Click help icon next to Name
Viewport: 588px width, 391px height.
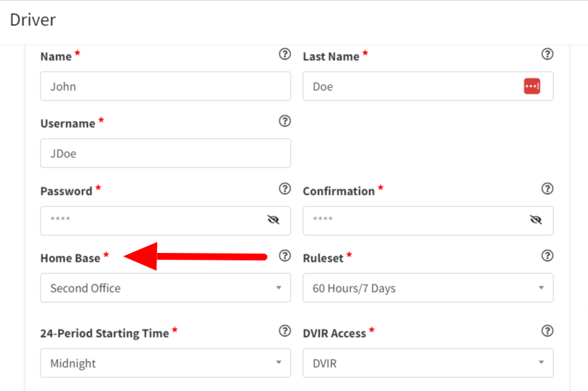pos(285,54)
